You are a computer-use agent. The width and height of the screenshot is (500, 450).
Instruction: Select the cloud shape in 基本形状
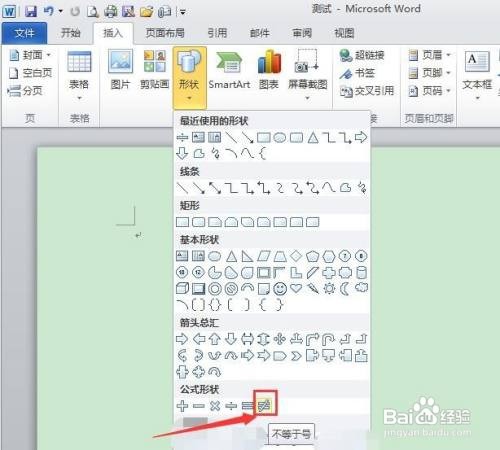361,288
